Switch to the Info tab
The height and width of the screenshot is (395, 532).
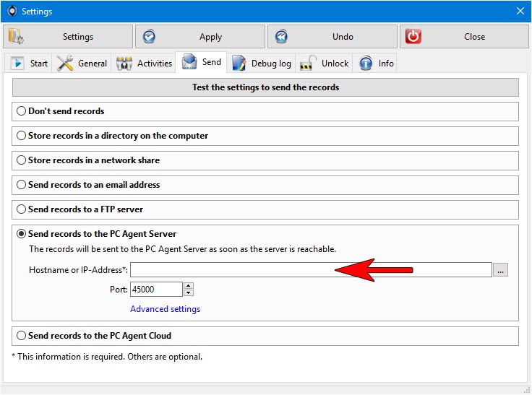(377, 64)
